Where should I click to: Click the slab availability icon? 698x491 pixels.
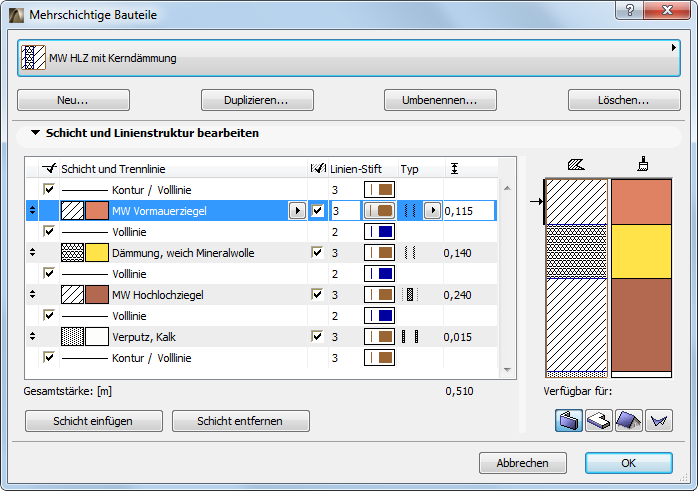(x=599, y=421)
